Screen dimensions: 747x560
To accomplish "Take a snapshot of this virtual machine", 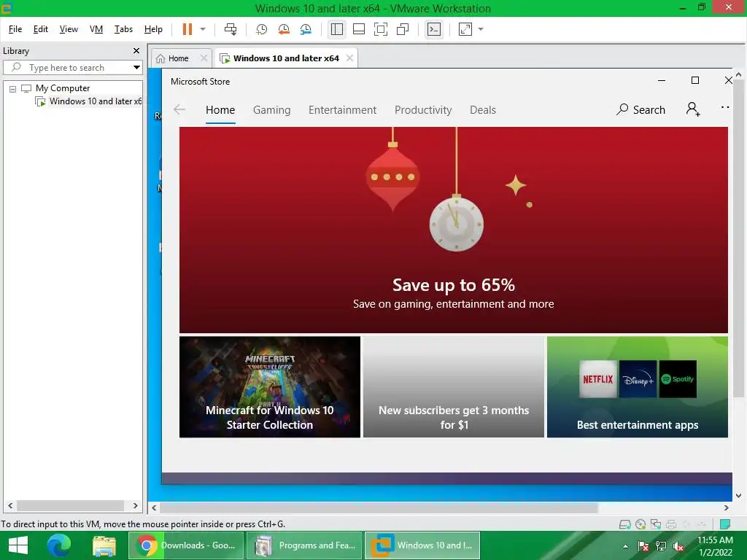I will tap(262, 29).
